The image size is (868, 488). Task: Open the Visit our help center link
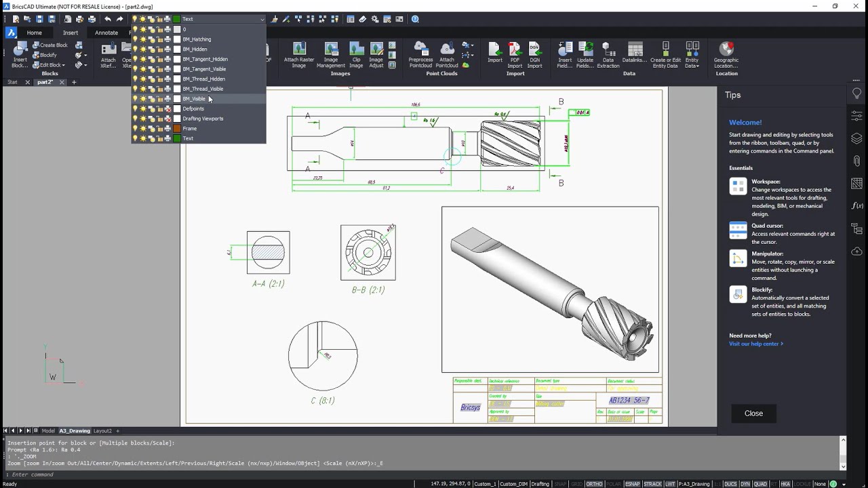tap(756, 344)
